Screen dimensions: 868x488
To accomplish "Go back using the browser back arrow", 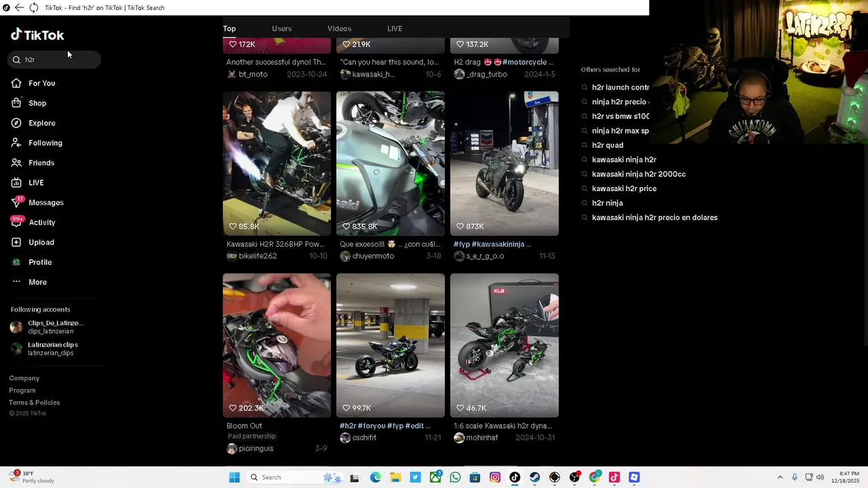I will [19, 7].
